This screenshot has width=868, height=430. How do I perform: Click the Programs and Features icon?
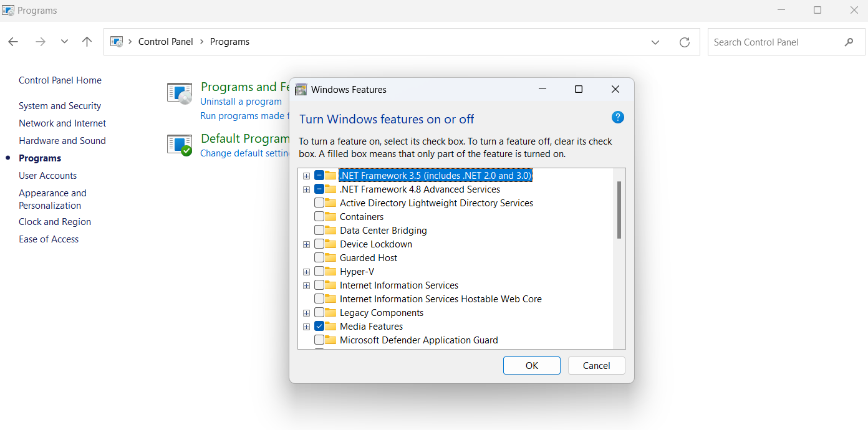coord(180,93)
